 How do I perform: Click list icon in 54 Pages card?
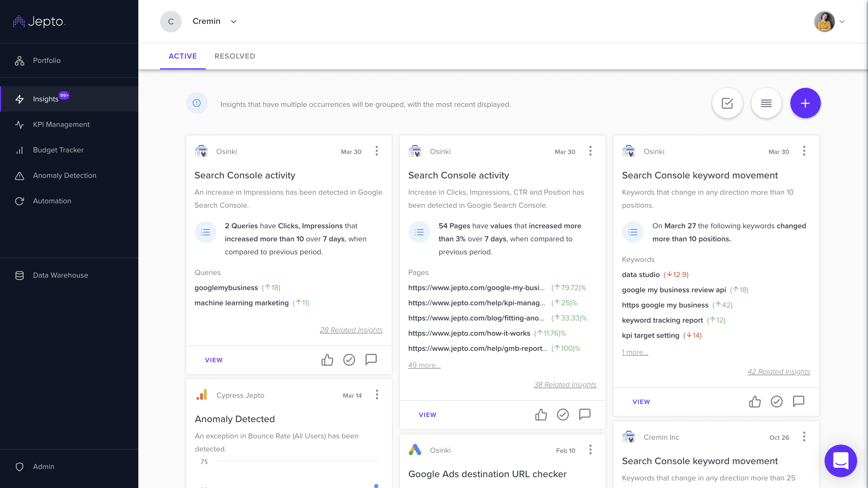[419, 232]
